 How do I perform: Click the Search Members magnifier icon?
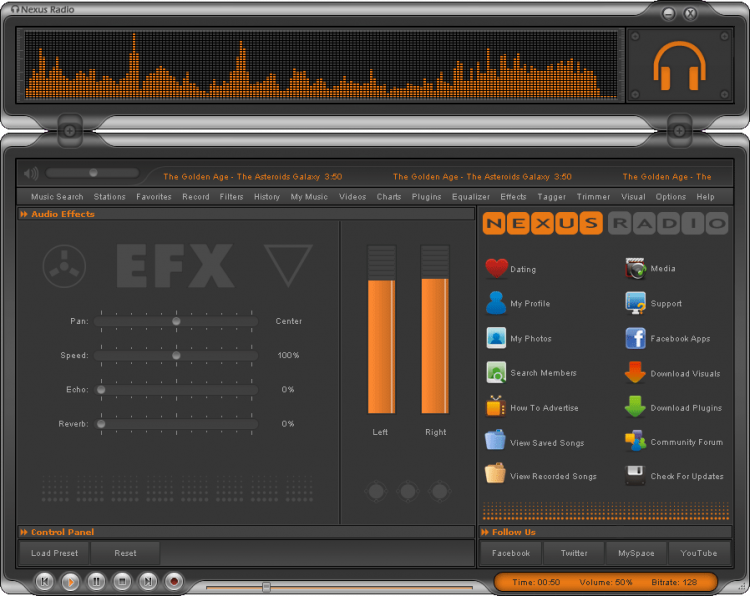click(x=496, y=373)
